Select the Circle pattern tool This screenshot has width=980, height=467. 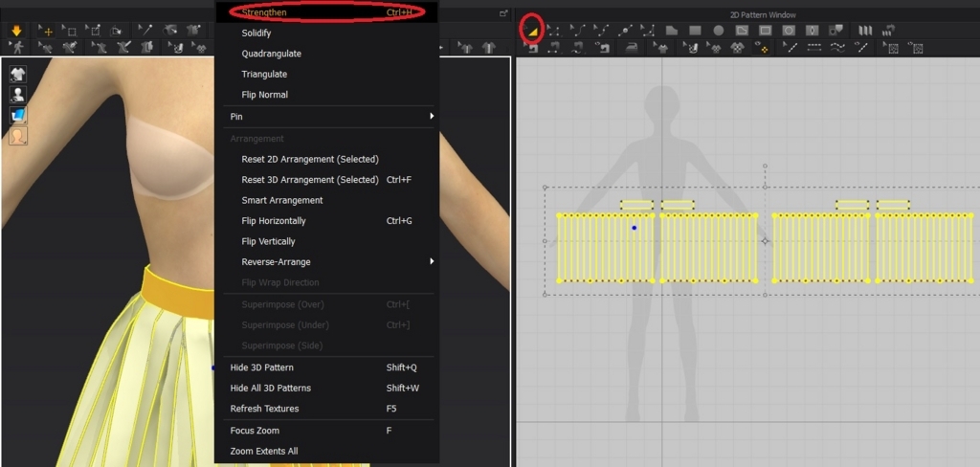719,31
